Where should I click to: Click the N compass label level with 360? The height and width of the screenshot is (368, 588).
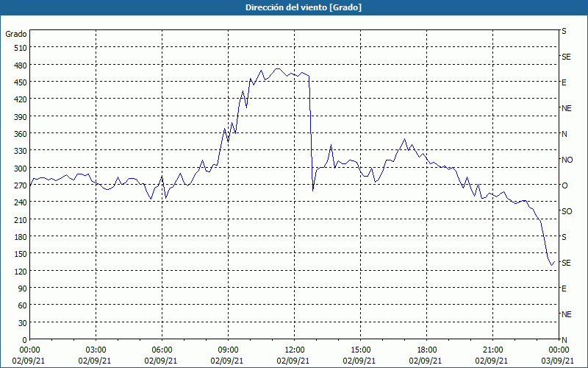(564, 134)
